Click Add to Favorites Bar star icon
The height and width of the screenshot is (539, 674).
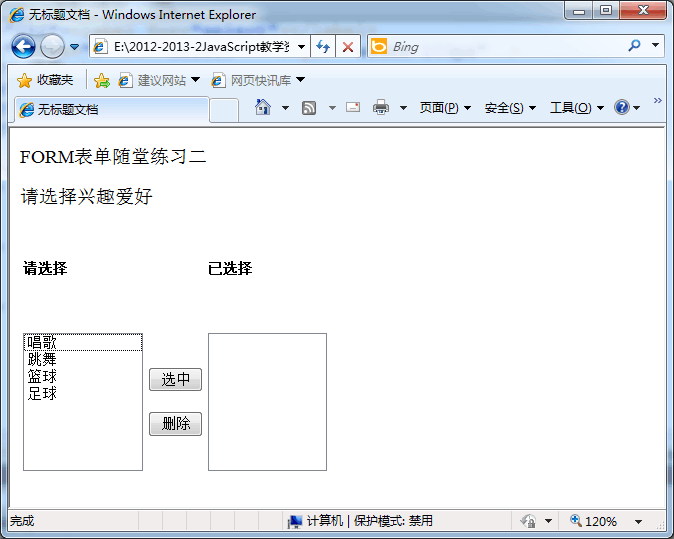[102, 80]
